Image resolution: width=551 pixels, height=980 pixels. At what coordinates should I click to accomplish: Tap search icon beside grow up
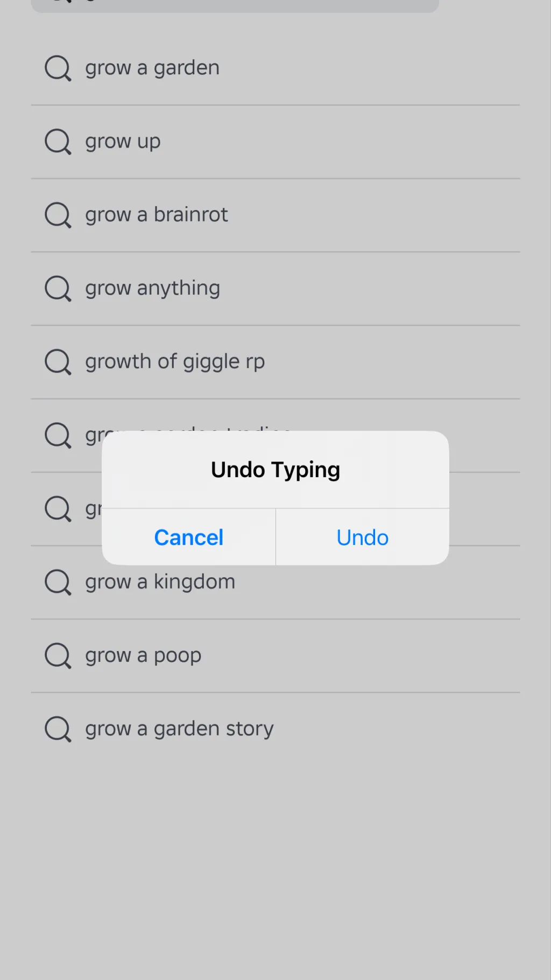click(x=58, y=142)
